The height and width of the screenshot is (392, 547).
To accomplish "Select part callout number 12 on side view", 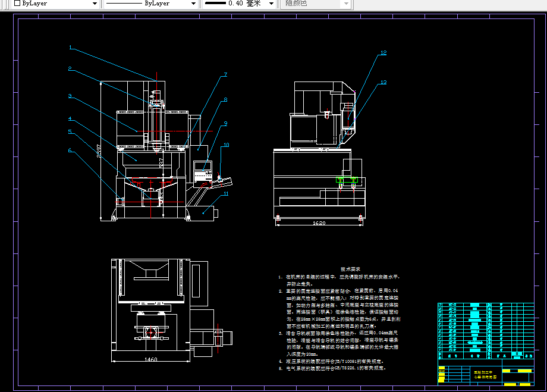I will click(383, 53).
